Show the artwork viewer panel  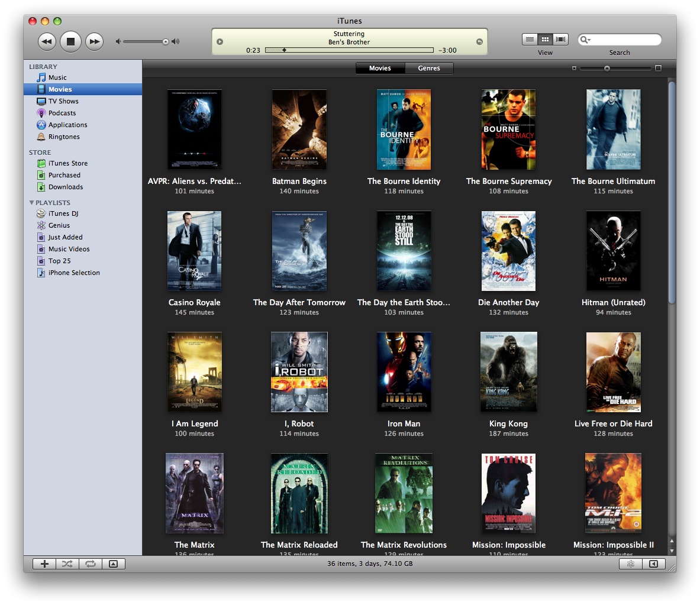click(x=114, y=564)
